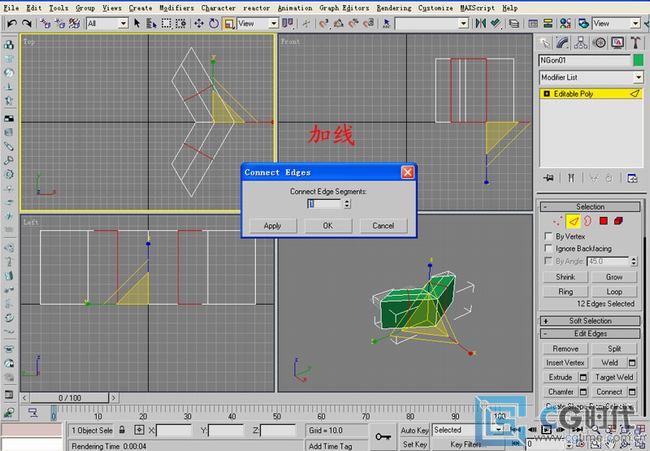
Task: Activate the Select and Uniform Scale tool
Action: [228, 24]
